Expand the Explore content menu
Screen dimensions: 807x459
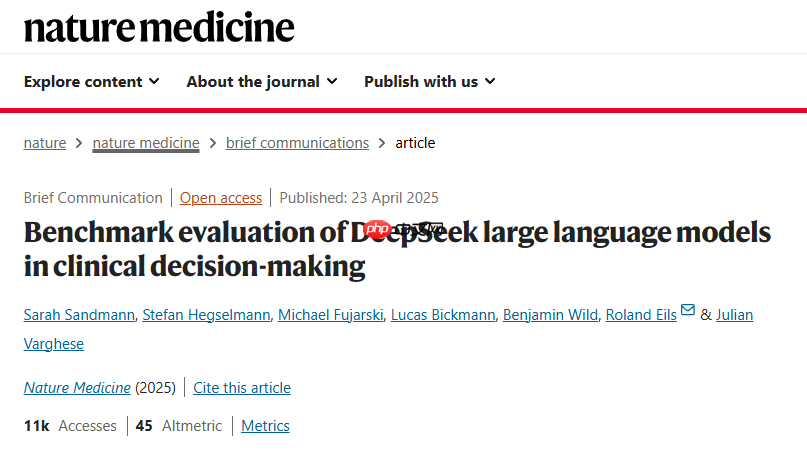[x=92, y=81]
